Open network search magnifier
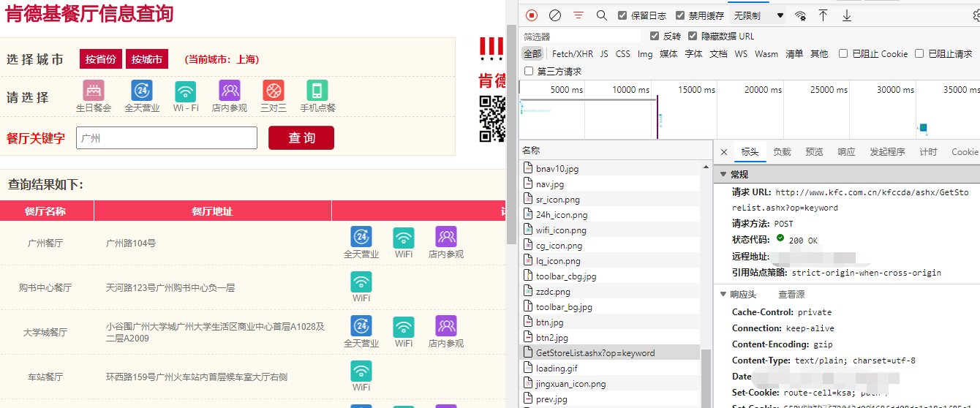The image size is (980, 408). tap(601, 15)
